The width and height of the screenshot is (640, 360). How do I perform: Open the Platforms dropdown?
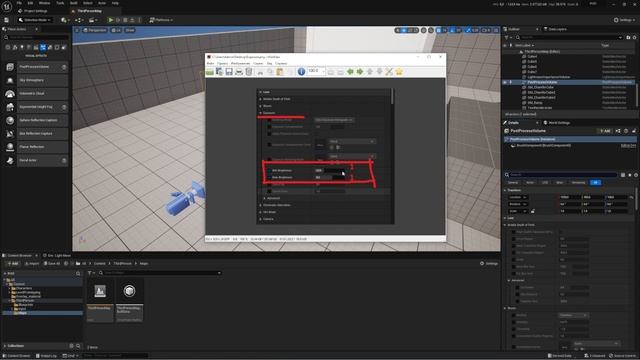coord(161,20)
